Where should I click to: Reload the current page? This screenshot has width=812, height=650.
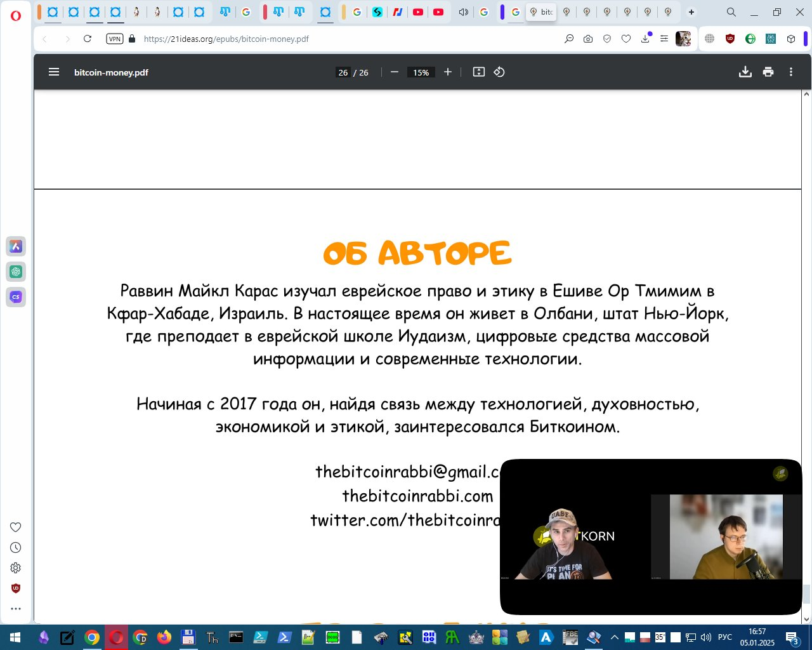tap(88, 39)
